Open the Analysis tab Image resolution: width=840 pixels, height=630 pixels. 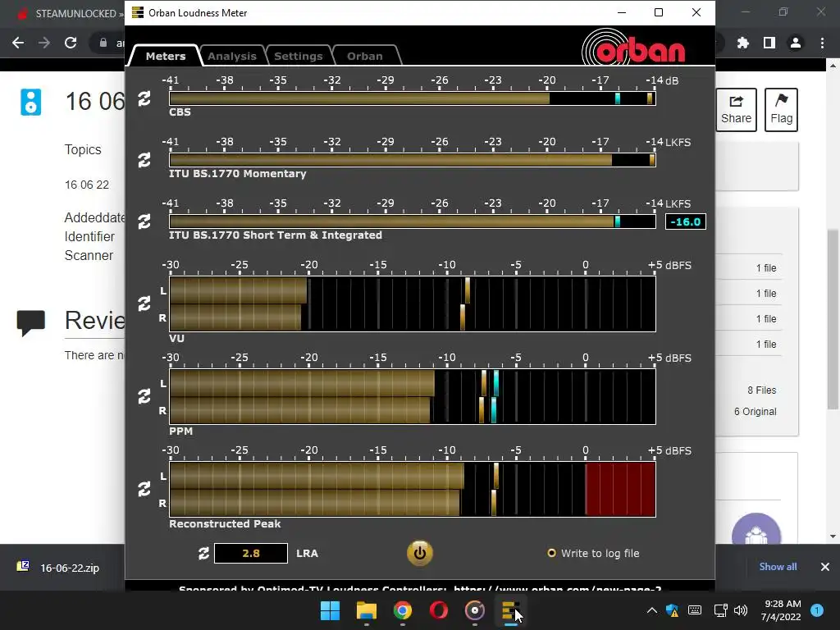point(232,56)
